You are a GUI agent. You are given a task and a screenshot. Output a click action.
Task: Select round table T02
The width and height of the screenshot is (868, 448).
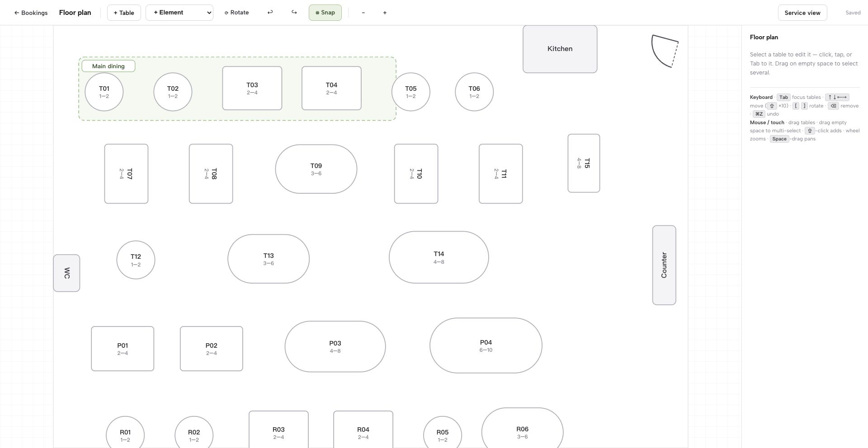(x=173, y=92)
